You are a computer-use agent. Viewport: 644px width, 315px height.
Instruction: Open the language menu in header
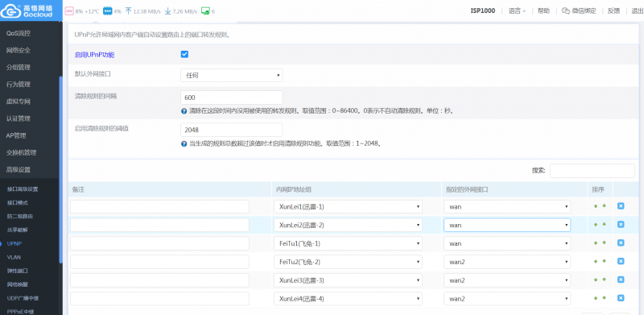(x=517, y=11)
